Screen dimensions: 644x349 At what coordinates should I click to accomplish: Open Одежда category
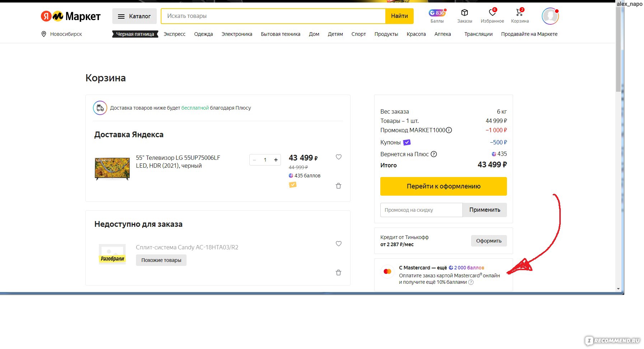click(x=203, y=34)
